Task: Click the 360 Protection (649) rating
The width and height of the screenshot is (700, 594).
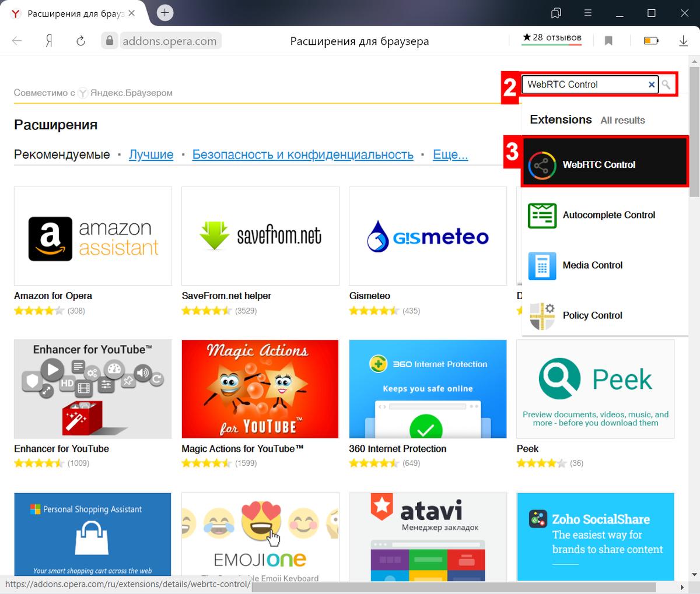Action: point(374,463)
